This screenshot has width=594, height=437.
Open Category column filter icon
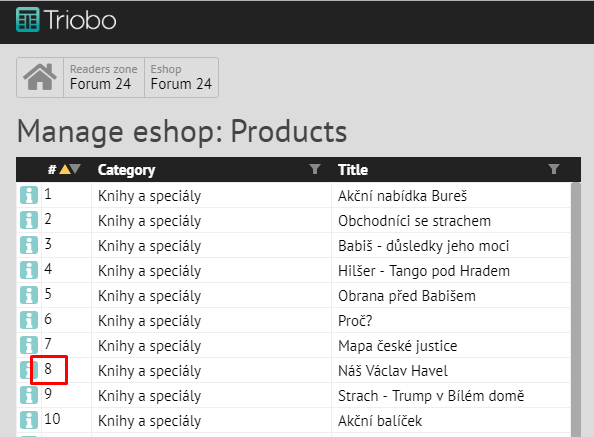pyautogui.click(x=315, y=169)
